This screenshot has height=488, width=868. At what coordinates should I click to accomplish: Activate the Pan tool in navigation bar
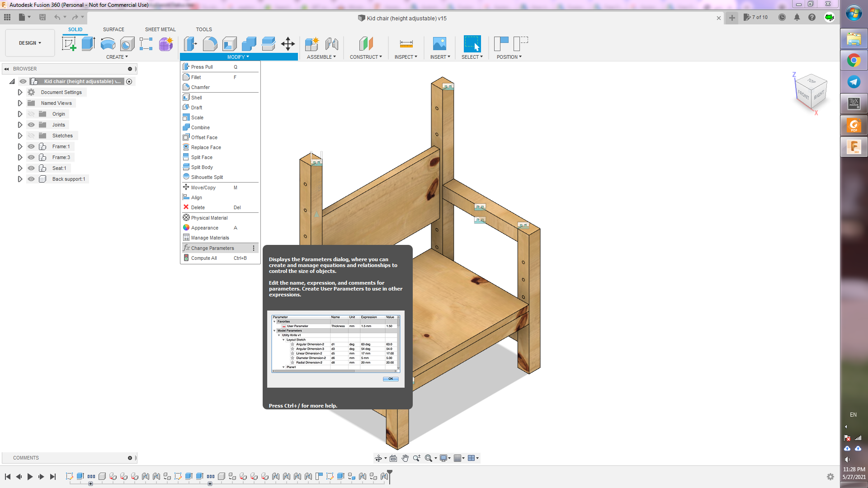tap(405, 458)
